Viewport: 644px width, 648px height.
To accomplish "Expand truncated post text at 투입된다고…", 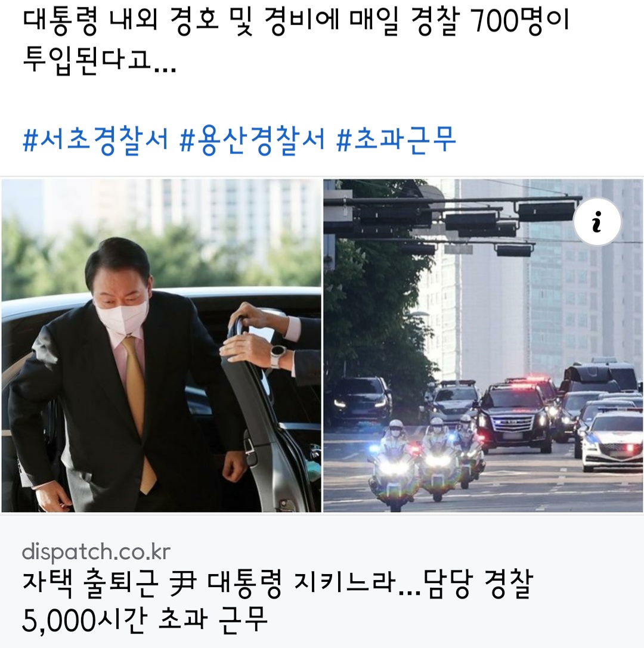I will click(99, 60).
